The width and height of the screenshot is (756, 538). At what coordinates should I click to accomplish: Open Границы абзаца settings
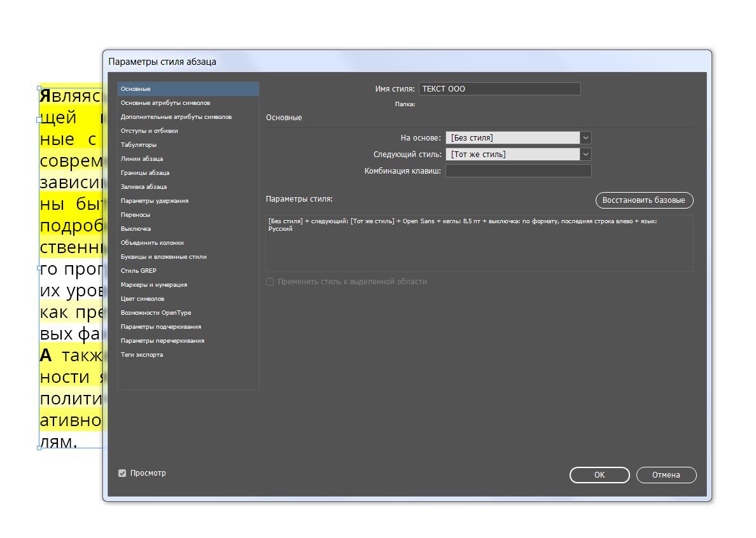[188, 172]
